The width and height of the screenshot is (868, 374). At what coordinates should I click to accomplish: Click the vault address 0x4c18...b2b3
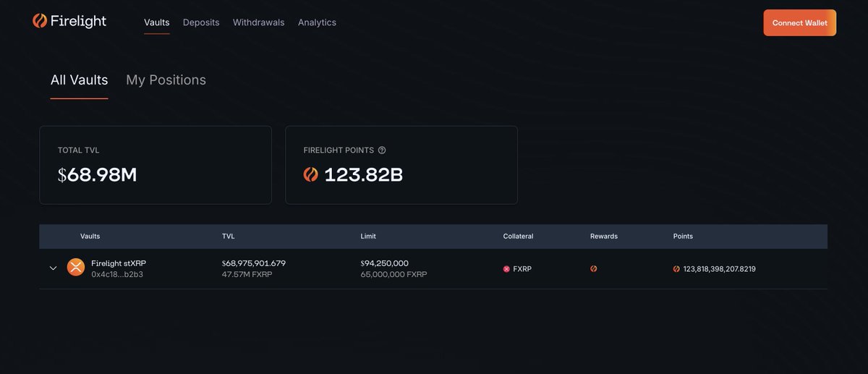tap(117, 275)
